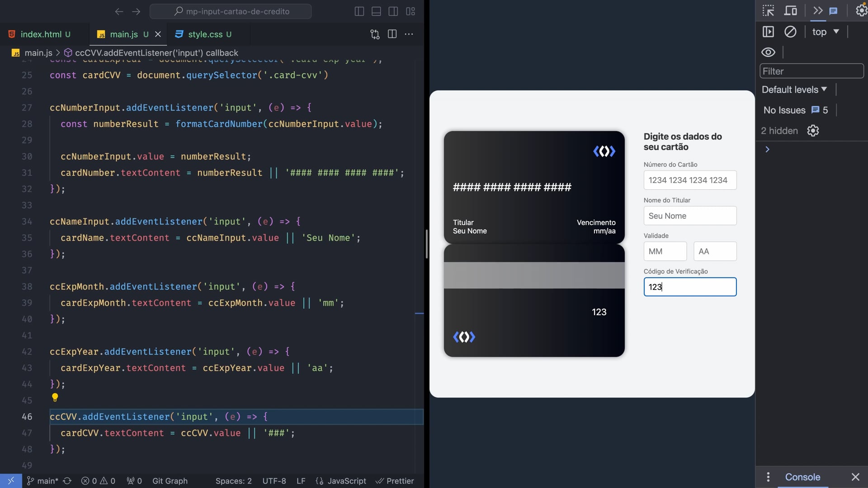Switch to the index.html tab

click(x=41, y=34)
